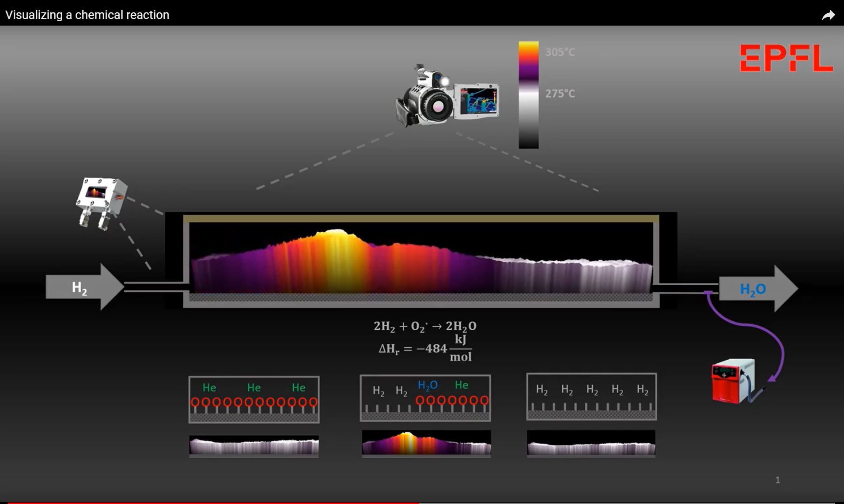This screenshot has width=844, height=504.
Task: Select the middle H2/H2O/He diagram panel
Action: pos(425,398)
